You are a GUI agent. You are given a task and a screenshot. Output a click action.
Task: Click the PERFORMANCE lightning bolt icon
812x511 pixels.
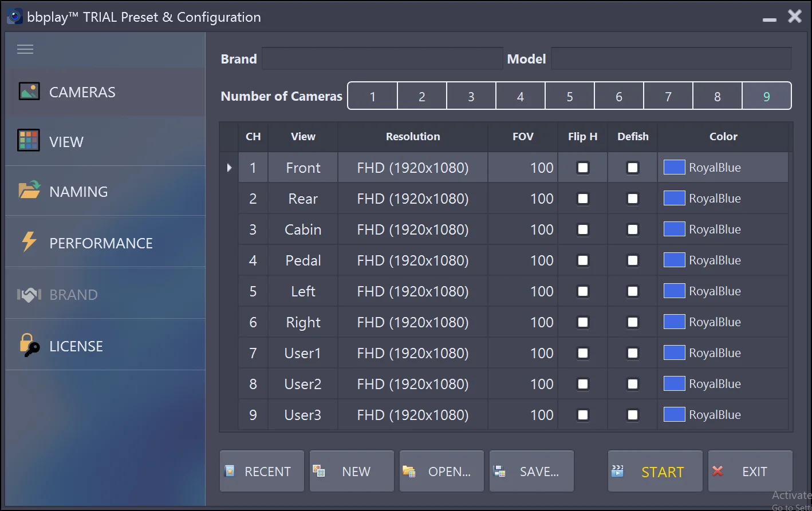29,242
